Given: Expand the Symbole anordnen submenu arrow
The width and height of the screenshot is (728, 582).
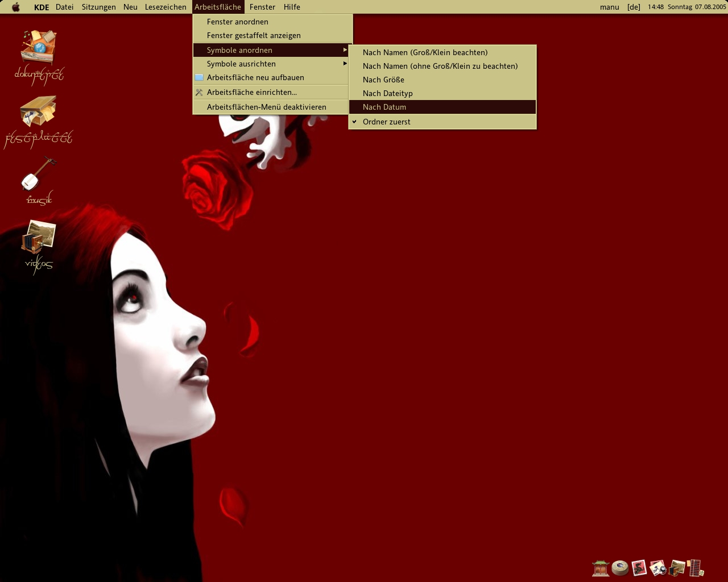Looking at the screenshot, I should (345, 50).
